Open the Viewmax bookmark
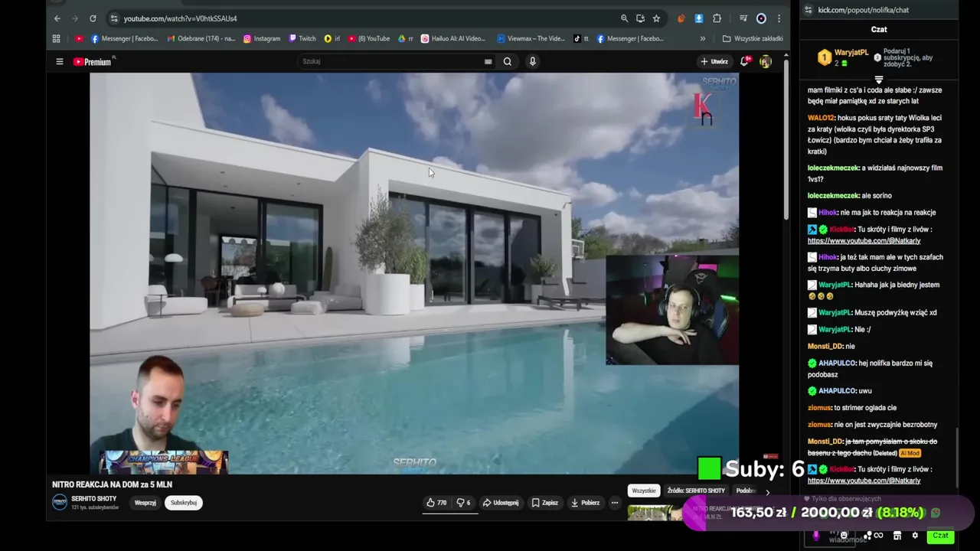 coord(531,38)
